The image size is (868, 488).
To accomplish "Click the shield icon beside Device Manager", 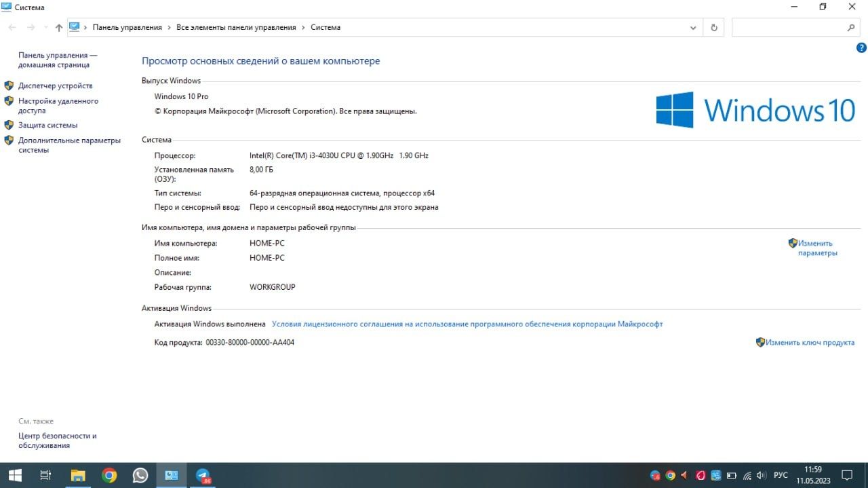I will pos(9,86).
